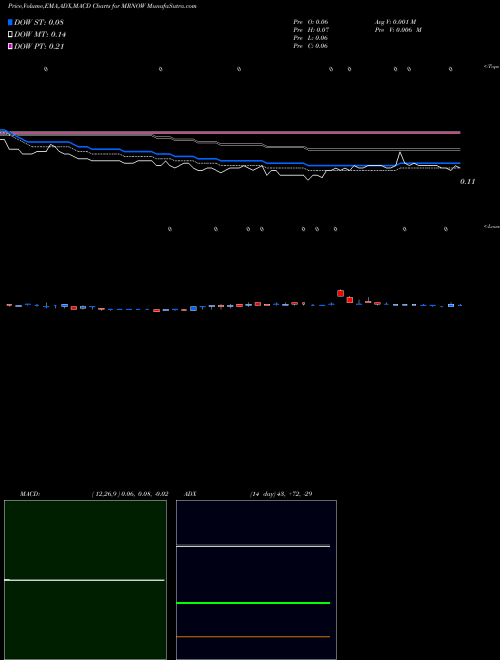Click the 'Pre L: 0.06' value

click(311, 38)
